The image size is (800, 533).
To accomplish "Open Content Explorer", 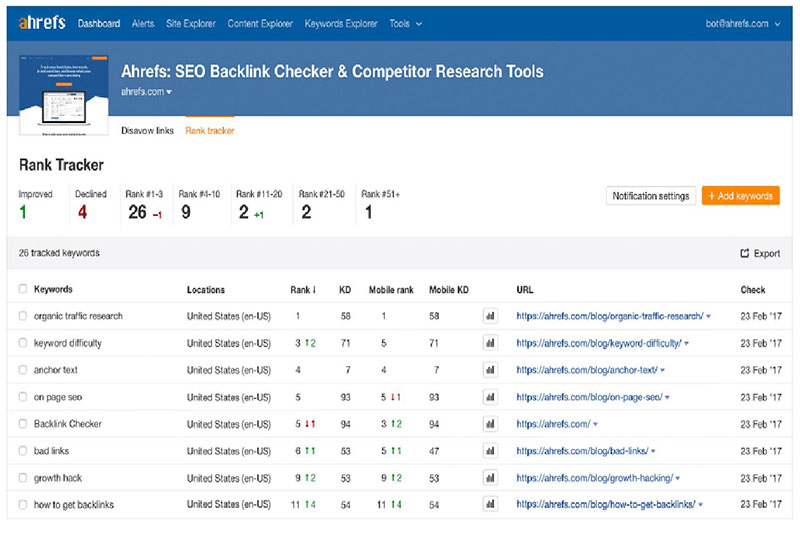I will pyautogui.click(x=260, y=23).
